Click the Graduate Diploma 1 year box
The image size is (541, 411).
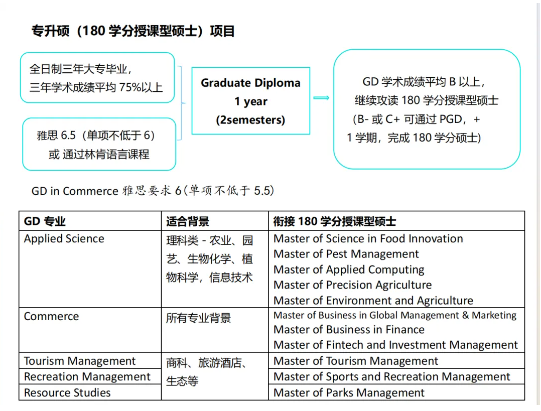click(x=250, y=101)
